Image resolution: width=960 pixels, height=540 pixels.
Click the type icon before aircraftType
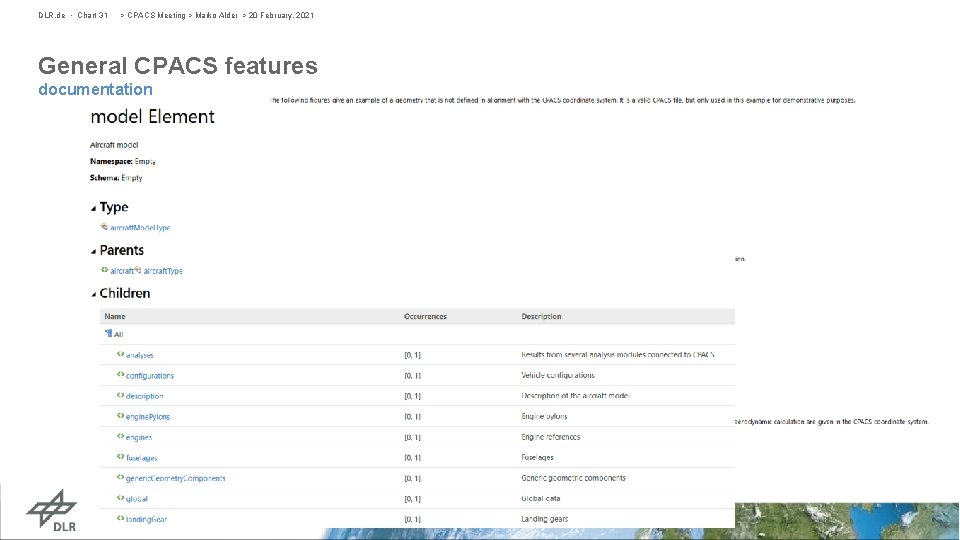[x=138, y=269]
